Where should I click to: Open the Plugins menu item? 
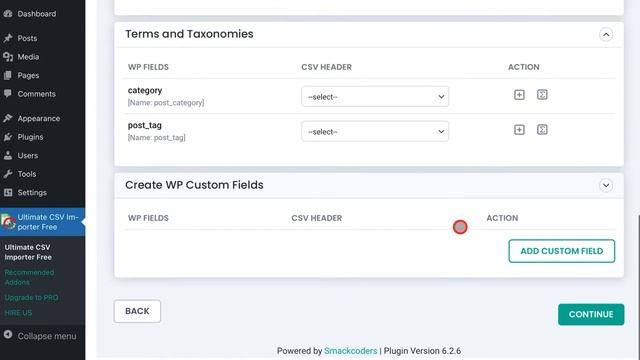30,137
